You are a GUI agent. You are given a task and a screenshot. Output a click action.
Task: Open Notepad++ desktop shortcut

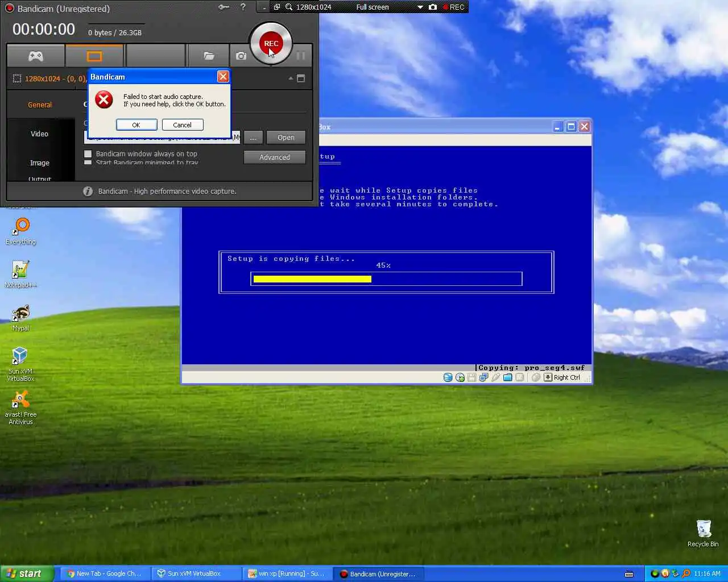tap(20, 274)
